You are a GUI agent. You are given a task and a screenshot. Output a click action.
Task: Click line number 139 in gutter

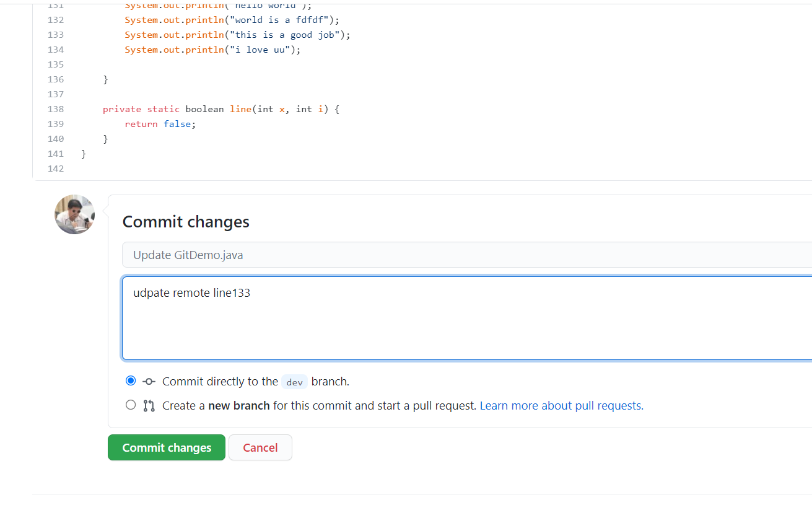pos(56,124)
